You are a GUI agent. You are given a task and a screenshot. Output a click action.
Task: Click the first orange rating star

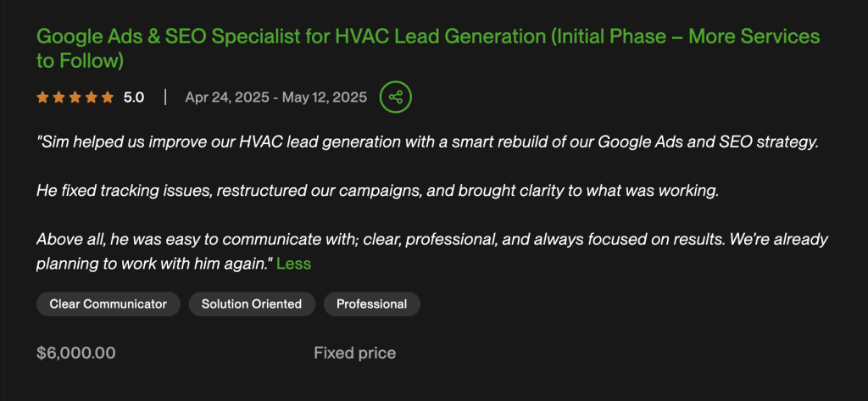coord(42,97)
